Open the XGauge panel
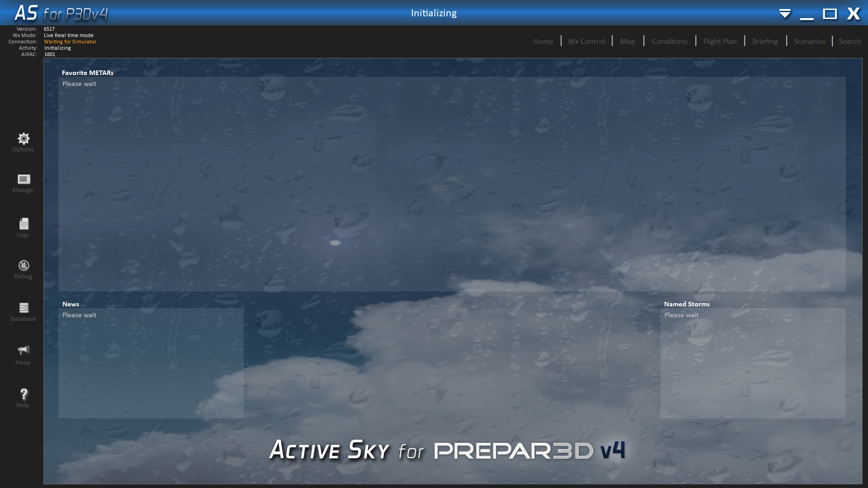Screen dimensions: 868x488 pyautogui.click(x=23, y=183)
